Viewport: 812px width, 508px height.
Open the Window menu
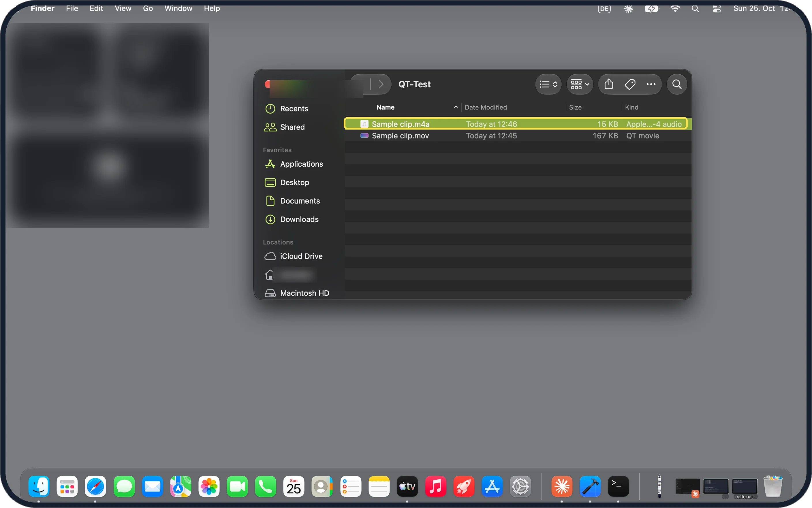[178, 8]
